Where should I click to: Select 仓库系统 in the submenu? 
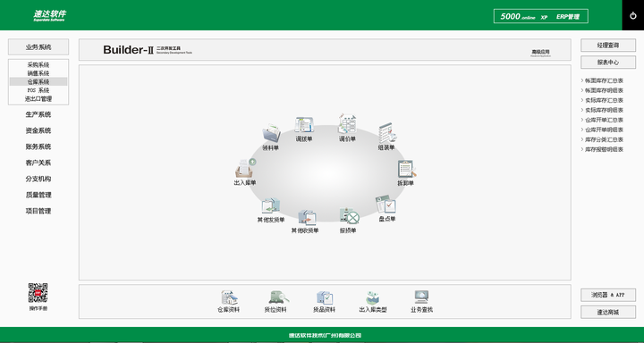click(x=38, y=82)
